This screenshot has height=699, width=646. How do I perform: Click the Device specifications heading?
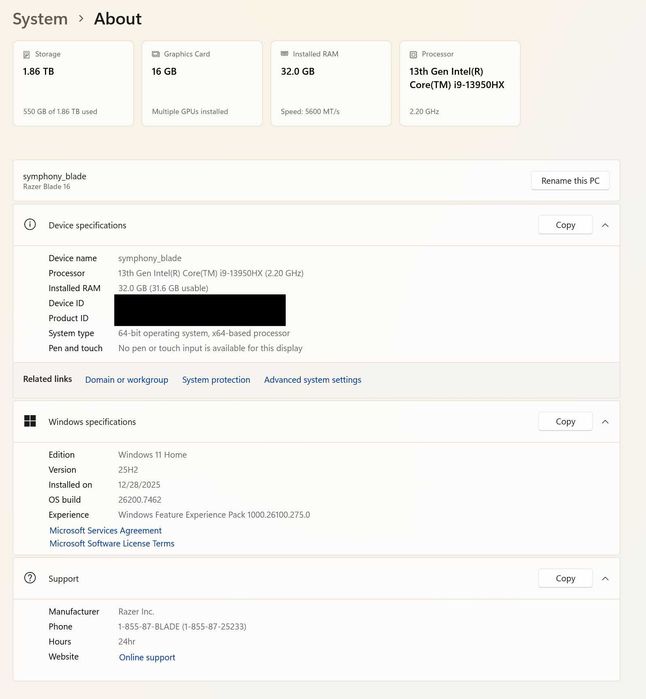tap(87, 226)
